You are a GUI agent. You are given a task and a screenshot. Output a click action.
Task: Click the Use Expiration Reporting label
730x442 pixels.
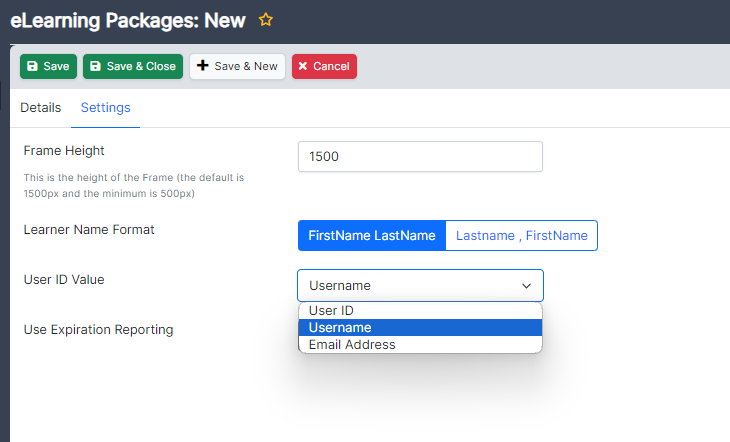(x=98, y=329)
